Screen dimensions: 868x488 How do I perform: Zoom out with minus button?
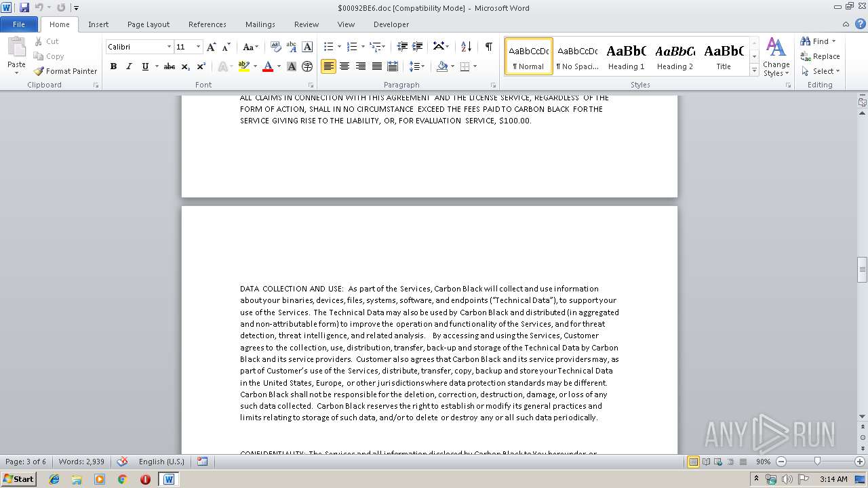click(x=781, y=462)
